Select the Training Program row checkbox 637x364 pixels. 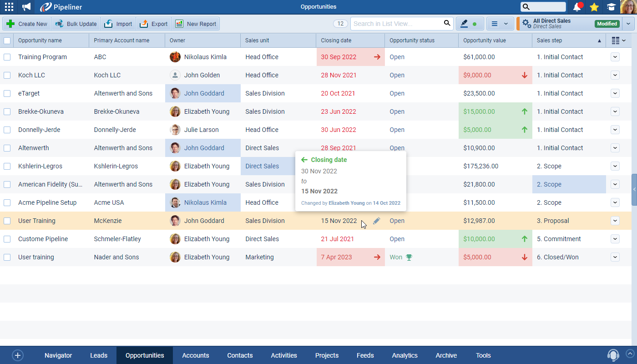(7, 57)
